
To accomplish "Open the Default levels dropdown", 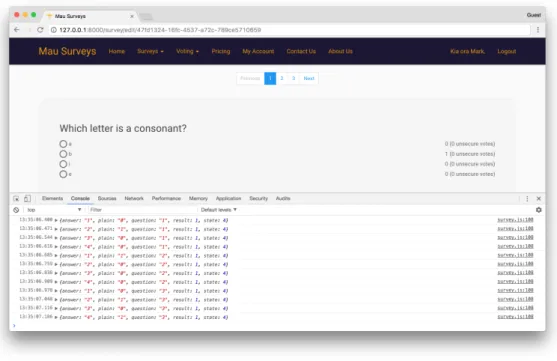I will pos(218,210).
